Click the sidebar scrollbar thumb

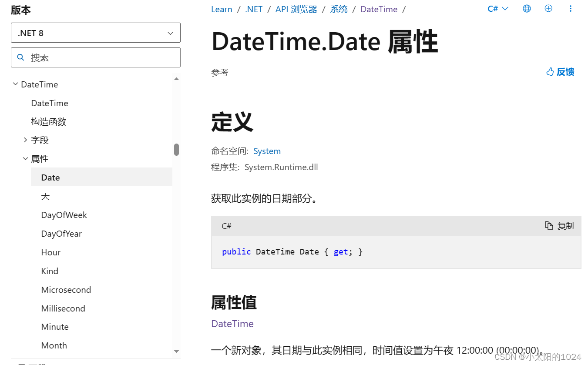point(176,150)
